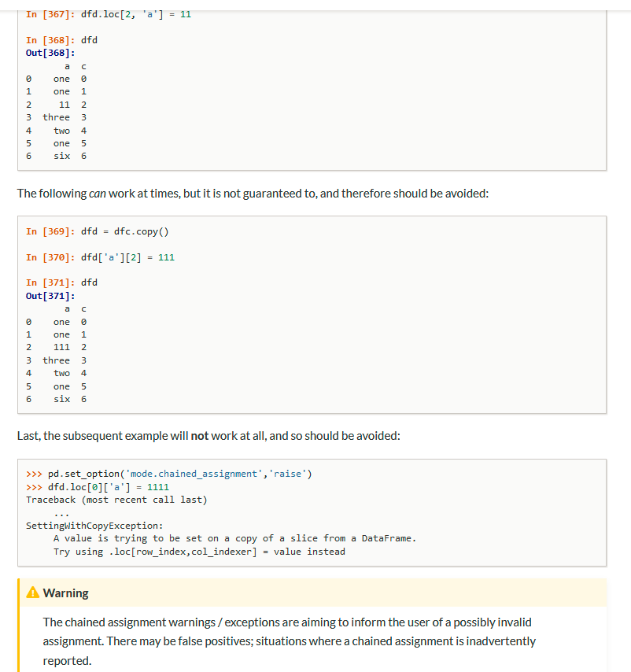
Task: Click sentence 'The following can work at times'
Action: 253,194
